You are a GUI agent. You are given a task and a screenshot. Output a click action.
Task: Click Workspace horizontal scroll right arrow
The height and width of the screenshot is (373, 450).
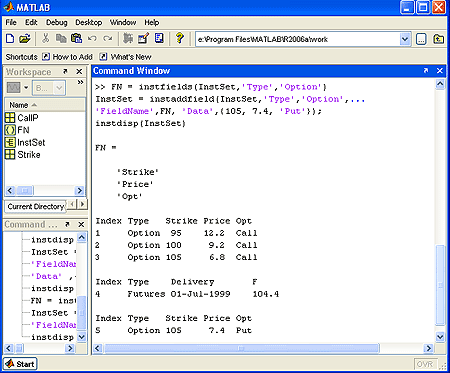tap(79, 190)
